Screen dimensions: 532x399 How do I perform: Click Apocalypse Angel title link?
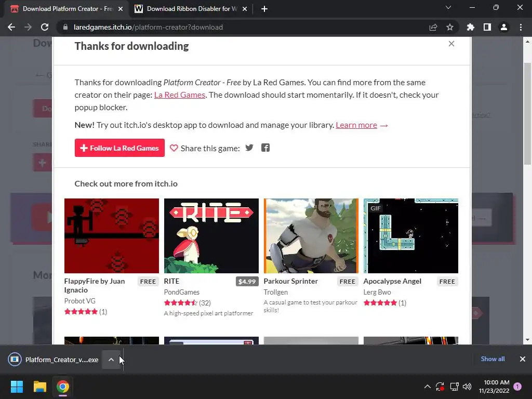392,281
